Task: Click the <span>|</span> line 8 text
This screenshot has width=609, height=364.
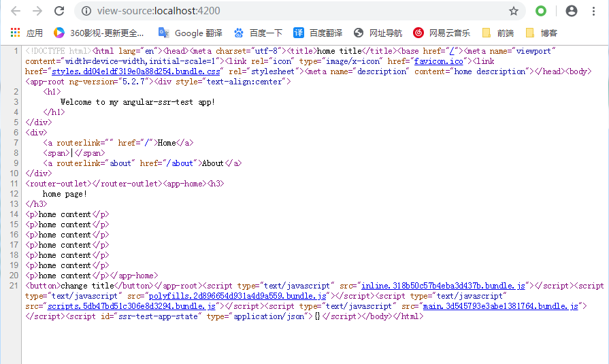Action: coord(73,153)
